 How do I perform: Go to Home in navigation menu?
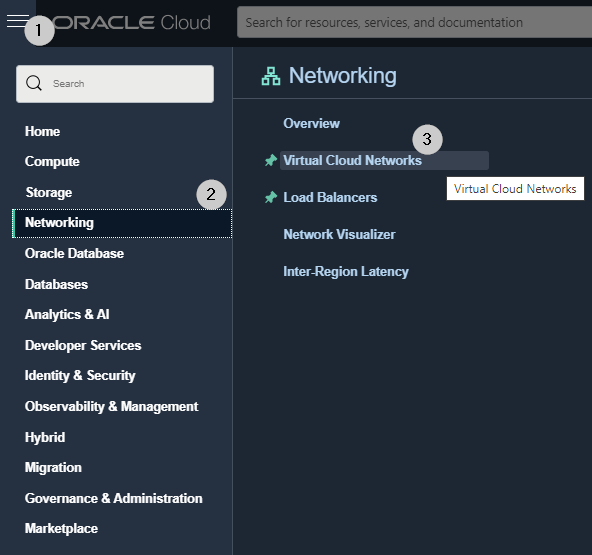click(x=42, y=131)
